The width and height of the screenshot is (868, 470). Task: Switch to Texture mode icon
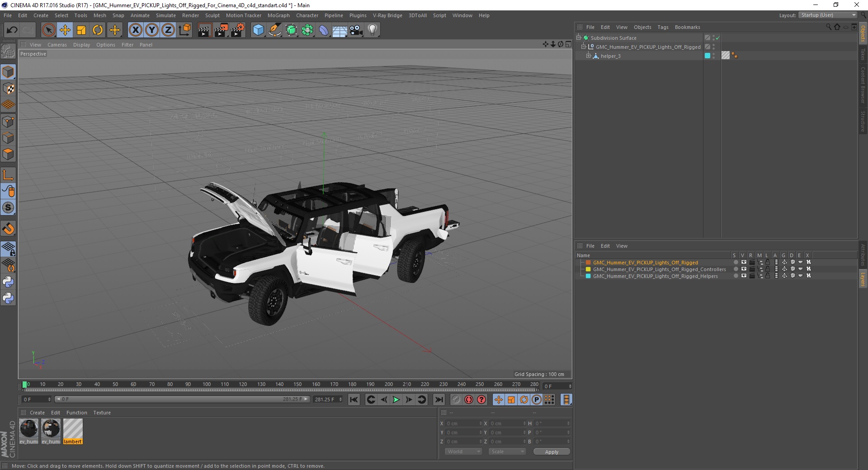(8, 89)
